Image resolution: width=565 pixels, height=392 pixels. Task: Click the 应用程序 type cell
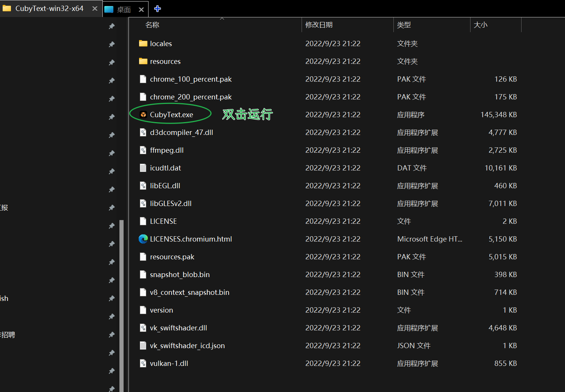coord(411,115)
